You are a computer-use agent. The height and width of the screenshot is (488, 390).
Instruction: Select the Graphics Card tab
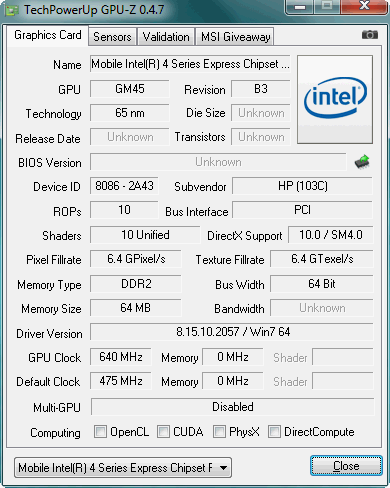pos(48,35)
